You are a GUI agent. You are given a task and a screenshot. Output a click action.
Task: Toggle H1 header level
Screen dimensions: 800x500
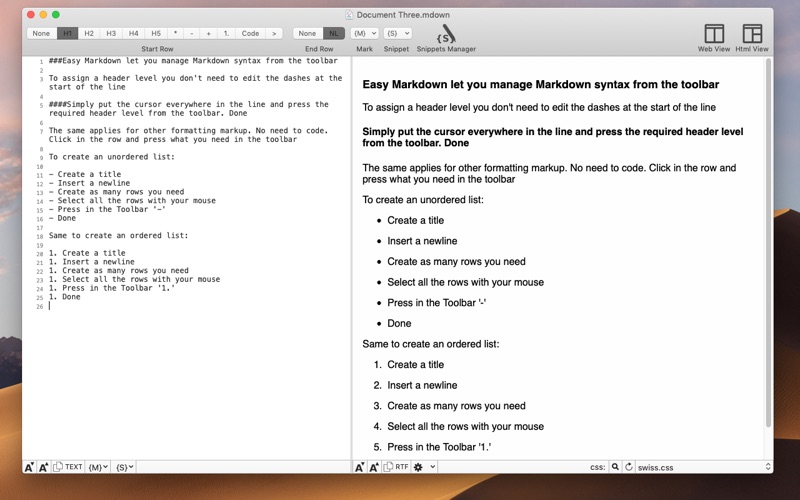tap(67, 33)
